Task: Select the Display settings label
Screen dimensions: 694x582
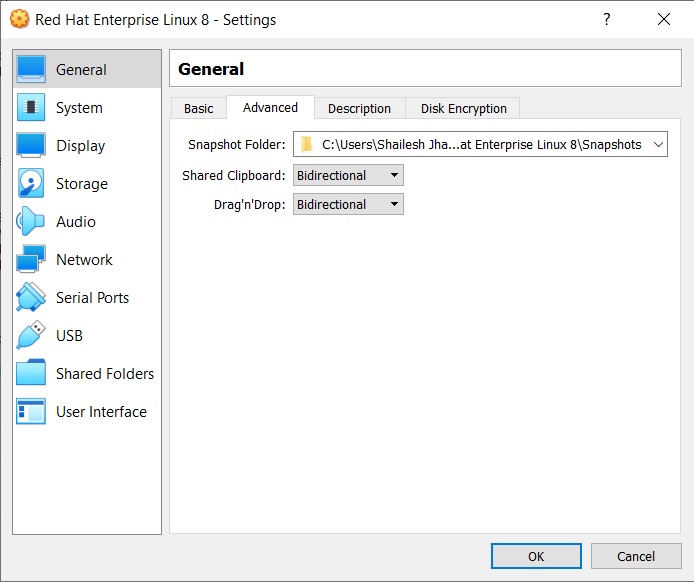Action: [81, 146]
